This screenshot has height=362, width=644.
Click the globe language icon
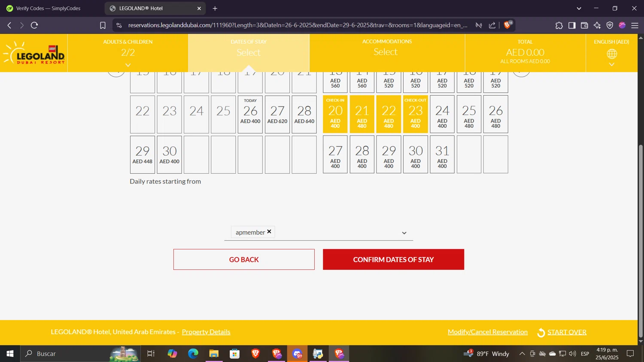coord(612,54)
